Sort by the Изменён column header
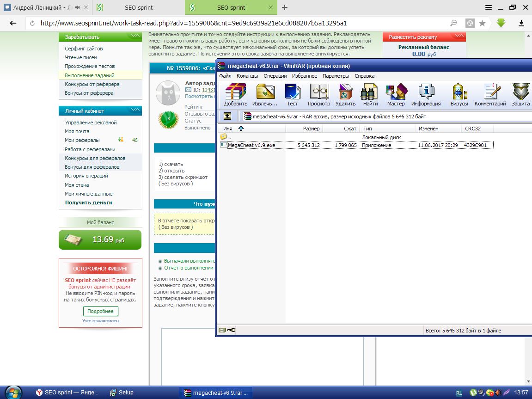 coord(438,129)
